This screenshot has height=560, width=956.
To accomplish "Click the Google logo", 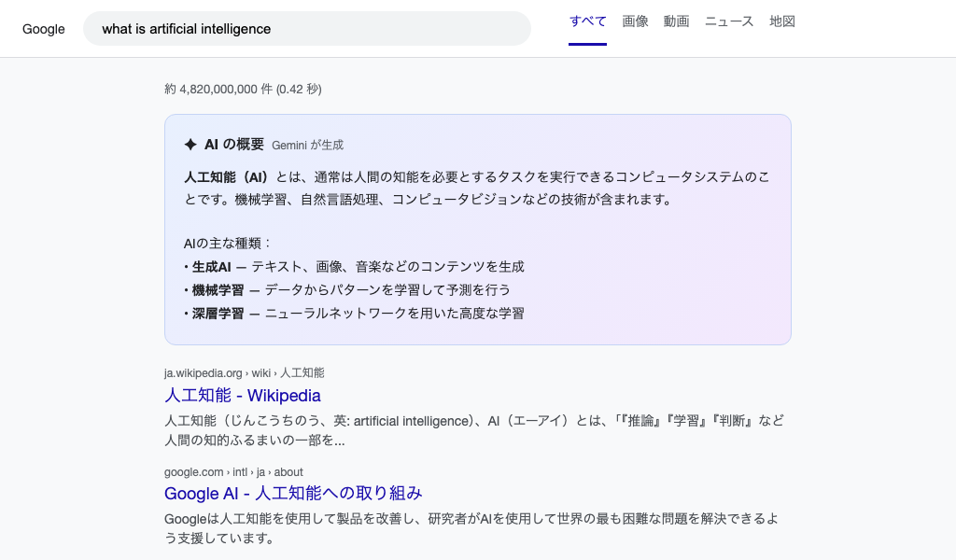I will (x=43, y=29).
